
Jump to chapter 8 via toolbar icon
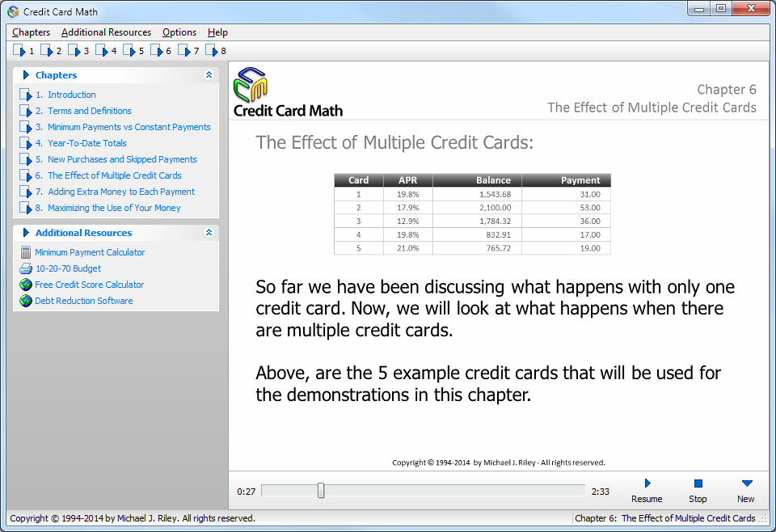point(215,50)
